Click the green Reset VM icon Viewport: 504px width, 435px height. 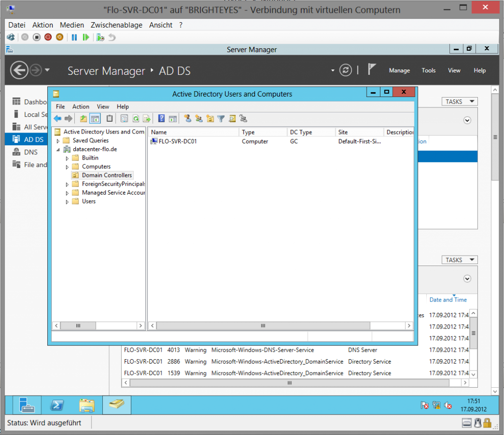86,37
